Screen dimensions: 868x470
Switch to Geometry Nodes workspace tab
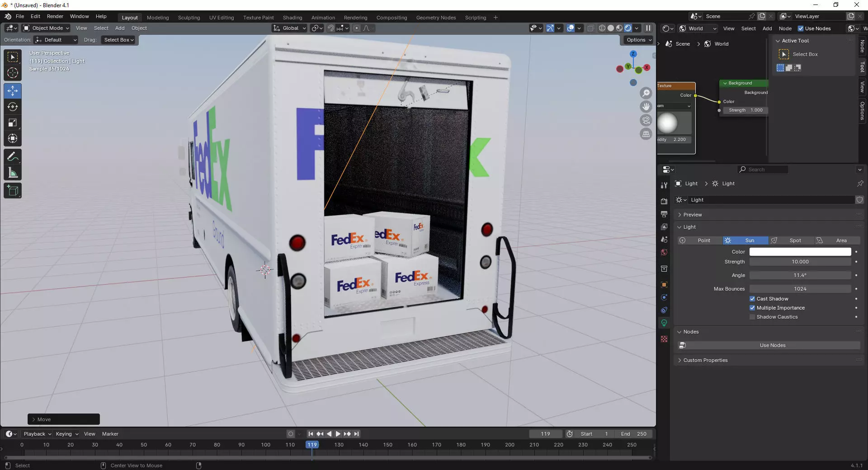pyautogui.click(x=436, y=18)
